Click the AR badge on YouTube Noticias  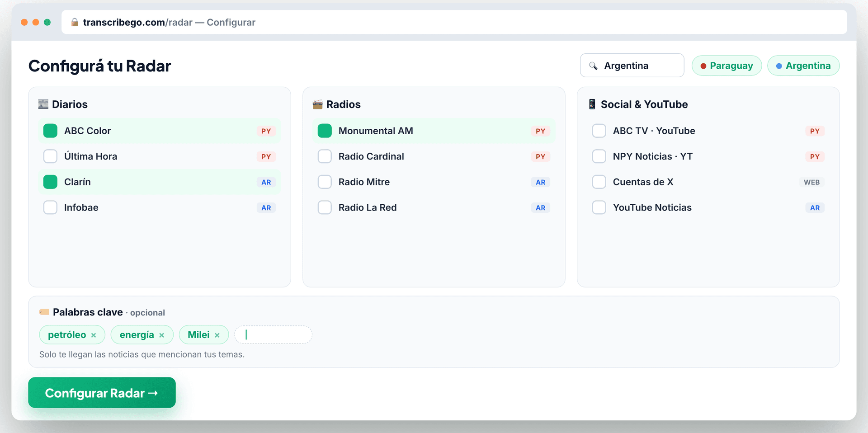point(815,208)
